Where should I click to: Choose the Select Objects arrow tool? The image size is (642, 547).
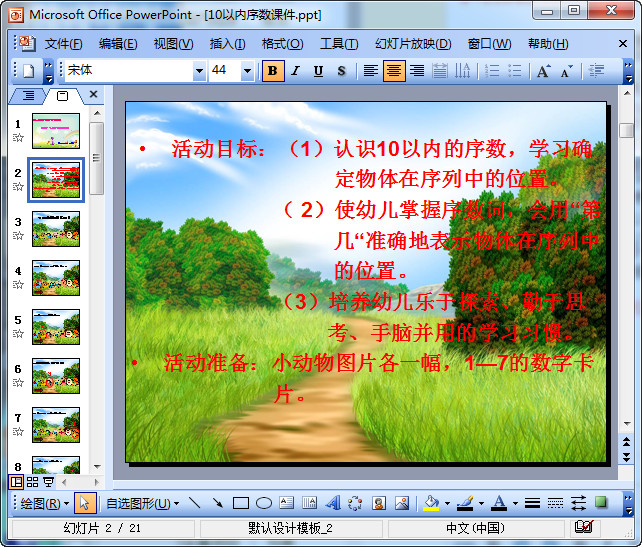(85, 503)
